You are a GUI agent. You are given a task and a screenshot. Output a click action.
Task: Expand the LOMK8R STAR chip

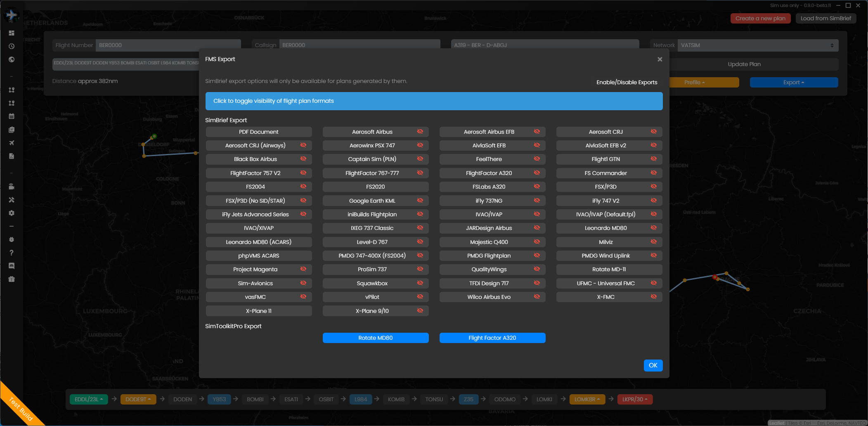pos(587,399)
